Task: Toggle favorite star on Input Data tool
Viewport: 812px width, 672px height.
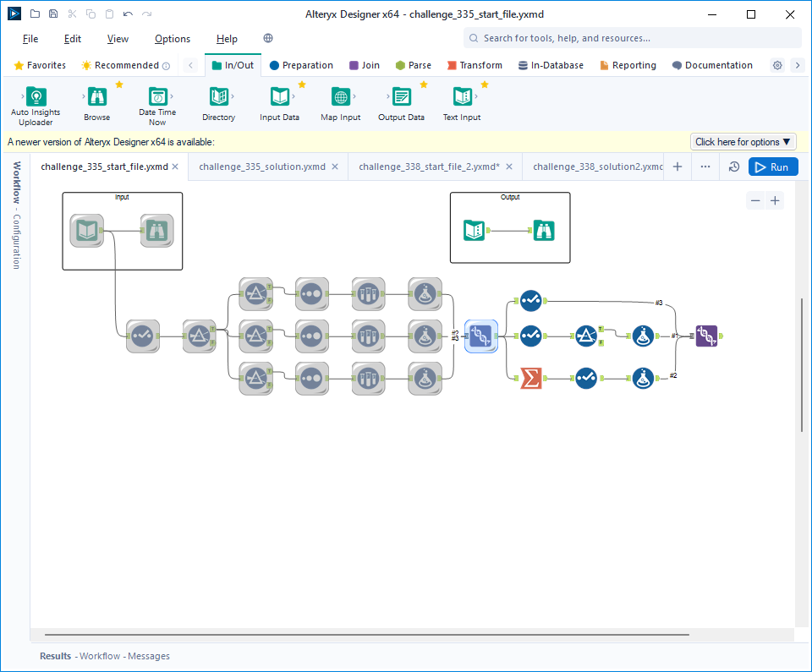Action: point(302,85)
